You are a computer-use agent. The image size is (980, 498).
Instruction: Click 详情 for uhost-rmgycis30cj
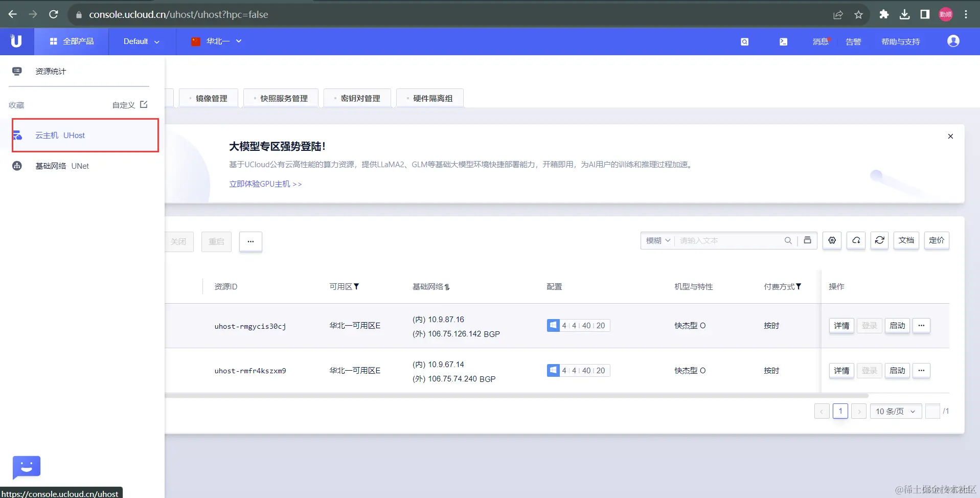[840, 325]
